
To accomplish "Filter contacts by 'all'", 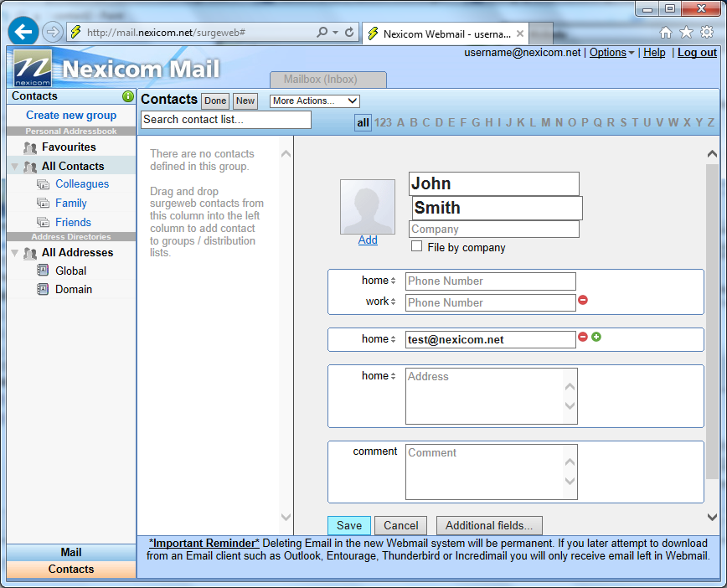I will tap(363, 123).
